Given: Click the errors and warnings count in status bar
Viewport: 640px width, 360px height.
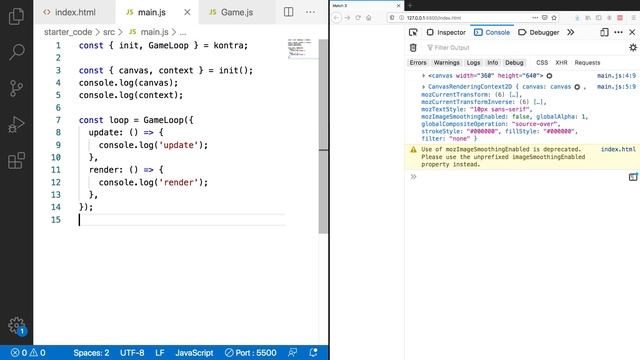Looking at the screenshot, I should [28, 353].
